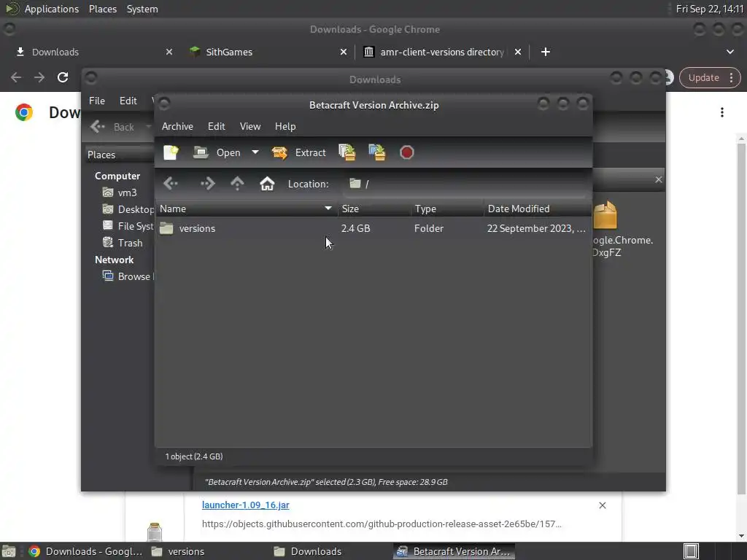Image resolution: width=747 pixels, height=560 pixels.
Task: Click show desktop icon in taskbar
Action: point(9,551)
